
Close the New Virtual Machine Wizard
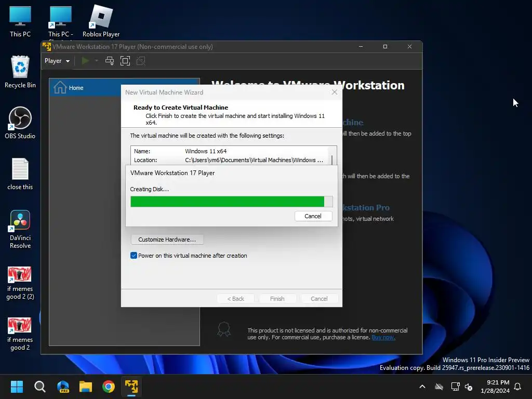pos(334,92)
